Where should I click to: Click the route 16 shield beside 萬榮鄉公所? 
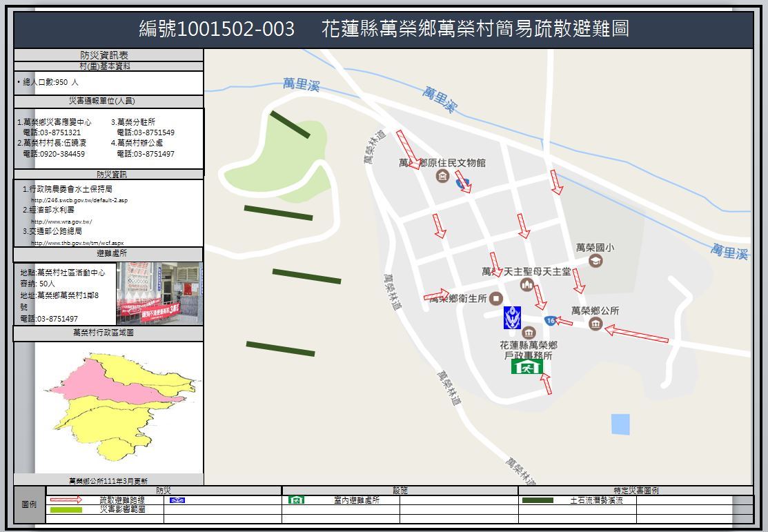click(x=550, y=320)
